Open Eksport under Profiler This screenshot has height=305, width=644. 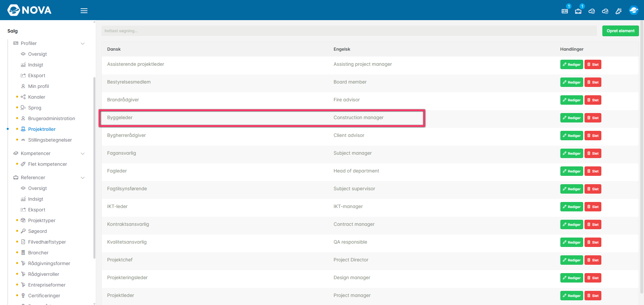click(37, 75)
